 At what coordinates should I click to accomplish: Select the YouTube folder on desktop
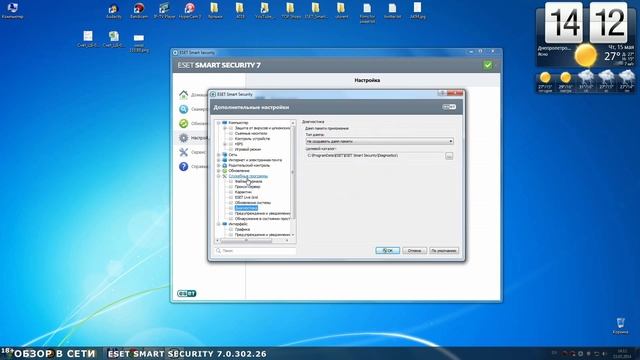point(264,11)
